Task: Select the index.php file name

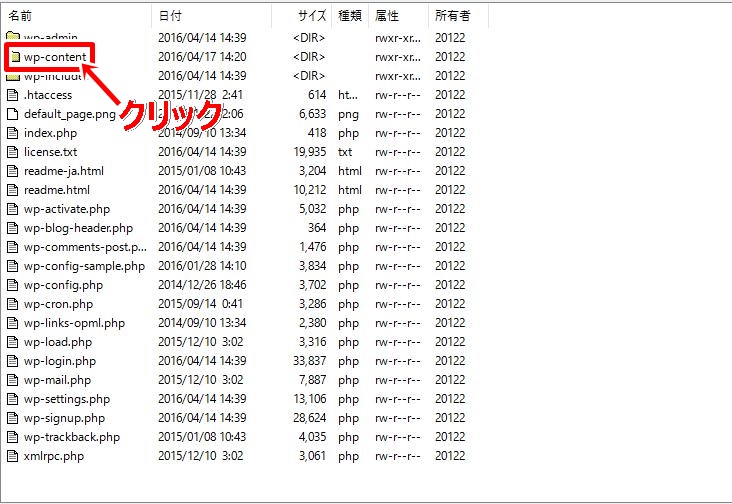Action: (x=50, y=133)
